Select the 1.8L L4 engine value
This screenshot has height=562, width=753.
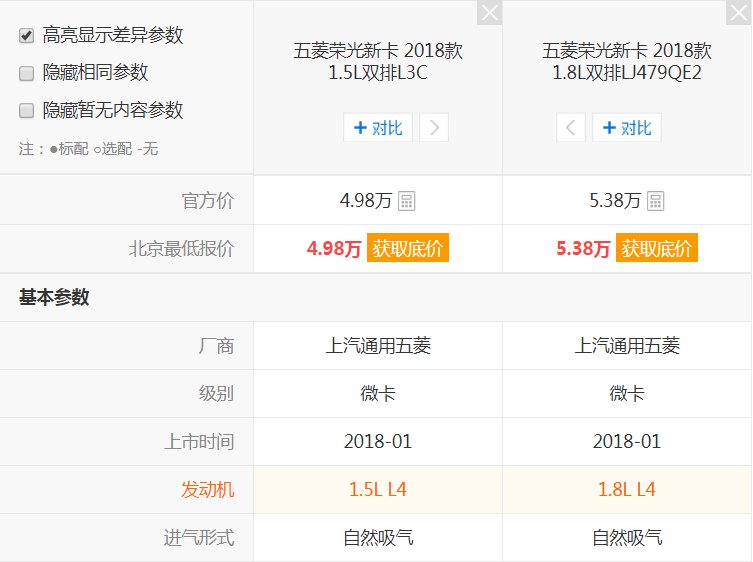[627, 489]
